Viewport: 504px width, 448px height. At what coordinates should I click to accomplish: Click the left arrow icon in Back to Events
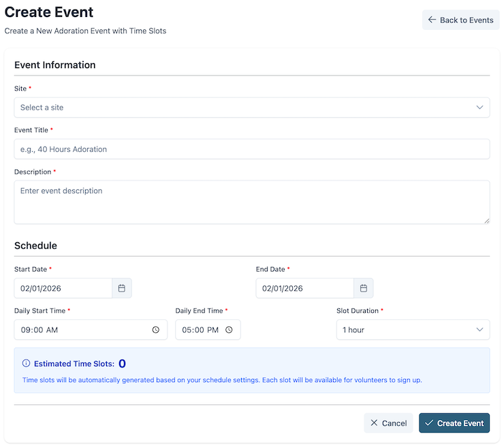click(x=432, y=20)
